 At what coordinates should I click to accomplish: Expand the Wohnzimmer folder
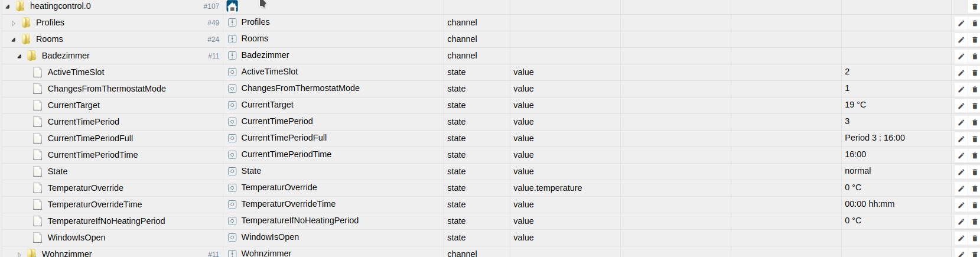pos(19,254)
